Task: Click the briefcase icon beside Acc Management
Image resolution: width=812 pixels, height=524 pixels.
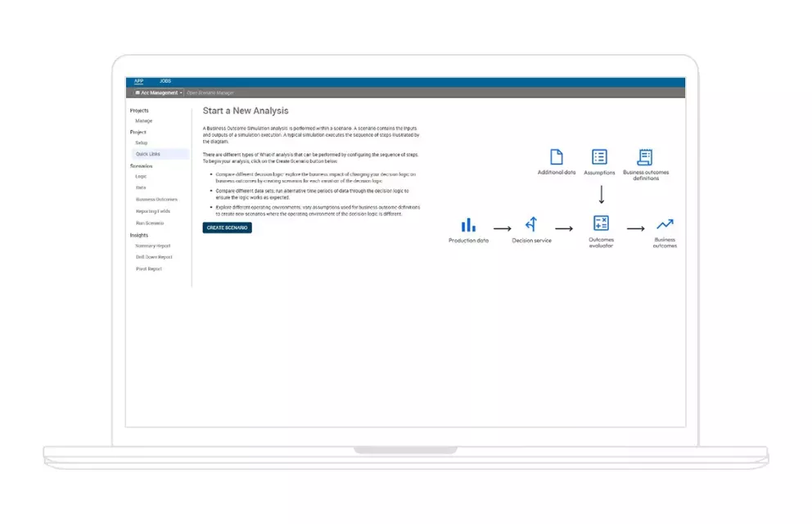Action: (138, 93)
